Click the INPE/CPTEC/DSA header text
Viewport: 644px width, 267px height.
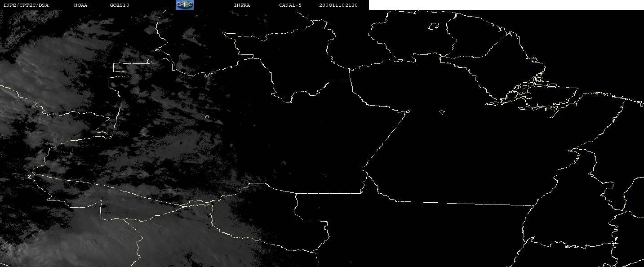tap(26, 5)
